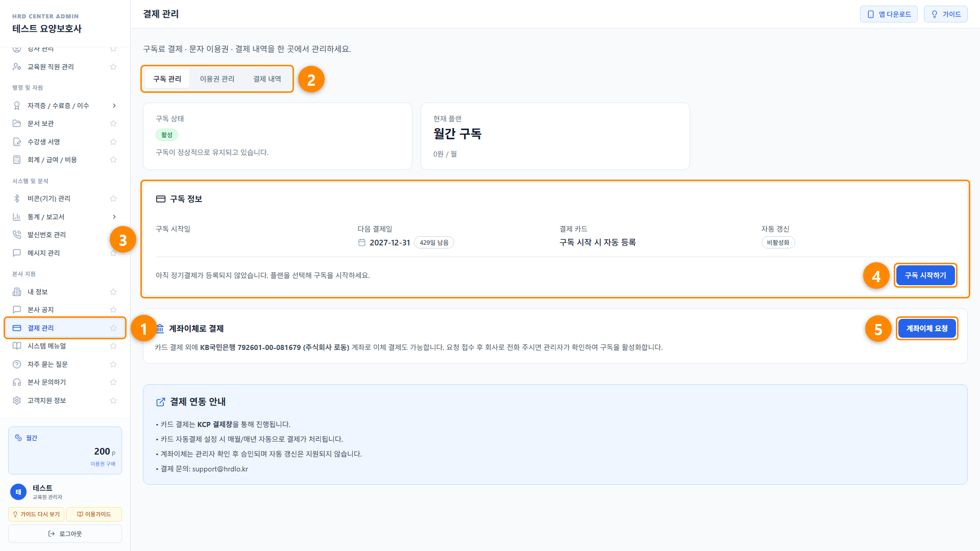980x551 pixels.
Task: Click the 자주 묻는 질문 question mark icon
Action: coord(17,364)
